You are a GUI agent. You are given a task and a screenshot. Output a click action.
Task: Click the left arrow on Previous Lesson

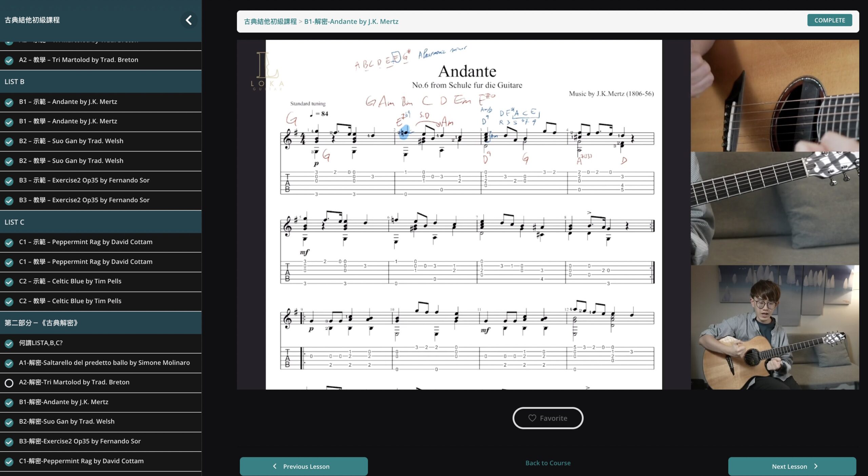(x=275, y=466)
